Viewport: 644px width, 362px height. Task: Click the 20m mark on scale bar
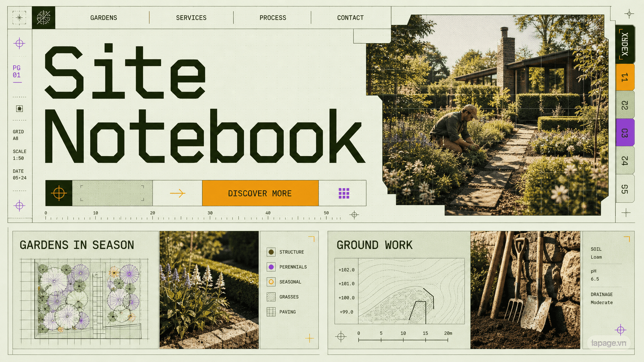coord(448,333)
